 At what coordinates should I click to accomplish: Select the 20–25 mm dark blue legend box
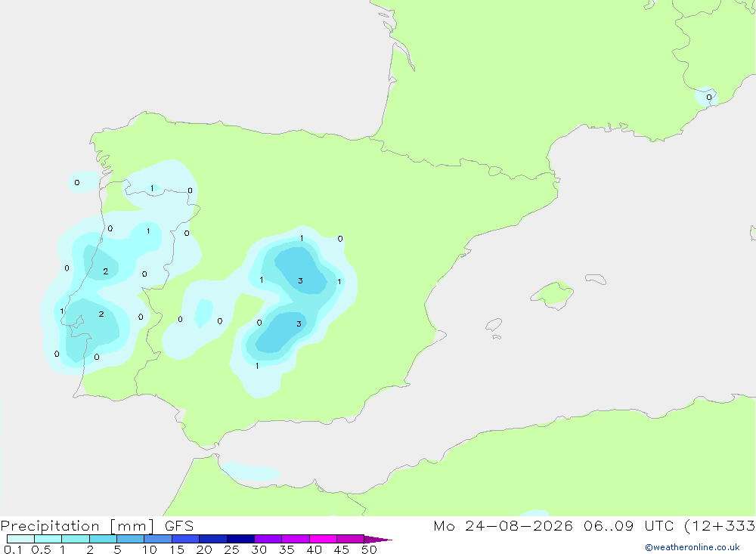point(213,539)
